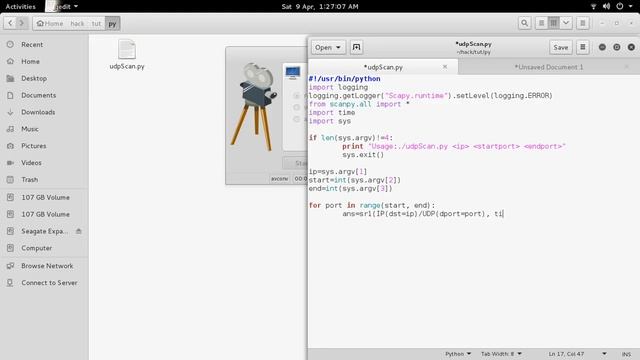The image size is (640, 360).
Task: Click the power icon in the top bar
Action: tap(620, 6)
